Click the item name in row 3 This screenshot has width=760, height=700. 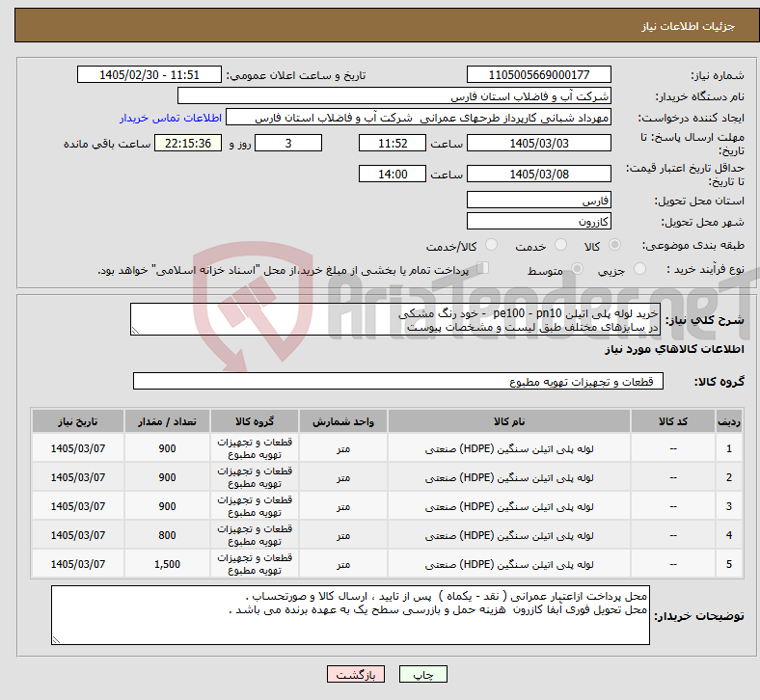point(509,507)
